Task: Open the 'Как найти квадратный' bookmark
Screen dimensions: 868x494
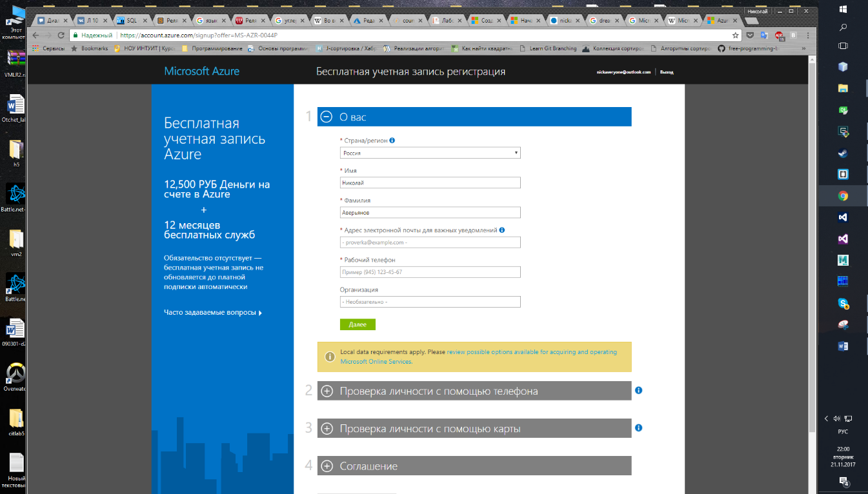Action: 482,48
